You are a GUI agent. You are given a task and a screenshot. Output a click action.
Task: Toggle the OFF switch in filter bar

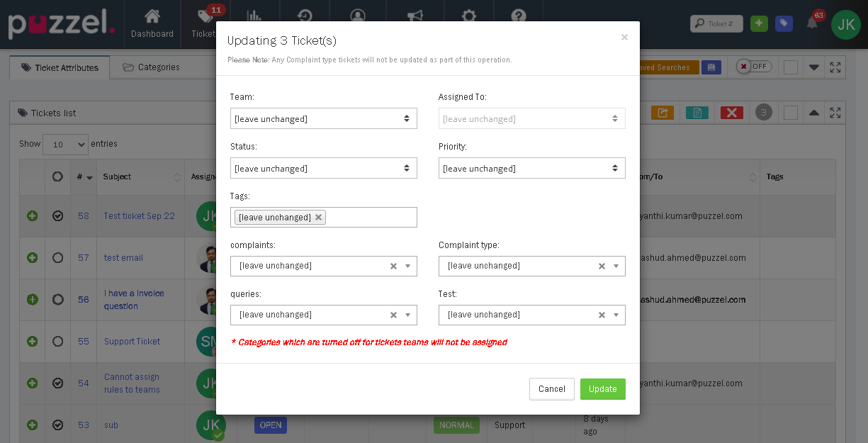(x=753, y=67)
